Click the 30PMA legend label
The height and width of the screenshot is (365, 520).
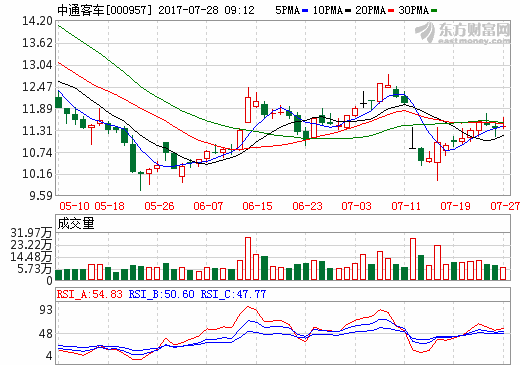point(413,10)
